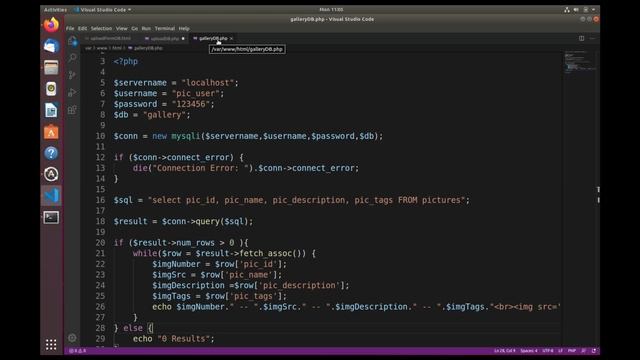Open the system menu arrow in top bar
This screenshot has height=360, width=640.
(x=594, y=9)
